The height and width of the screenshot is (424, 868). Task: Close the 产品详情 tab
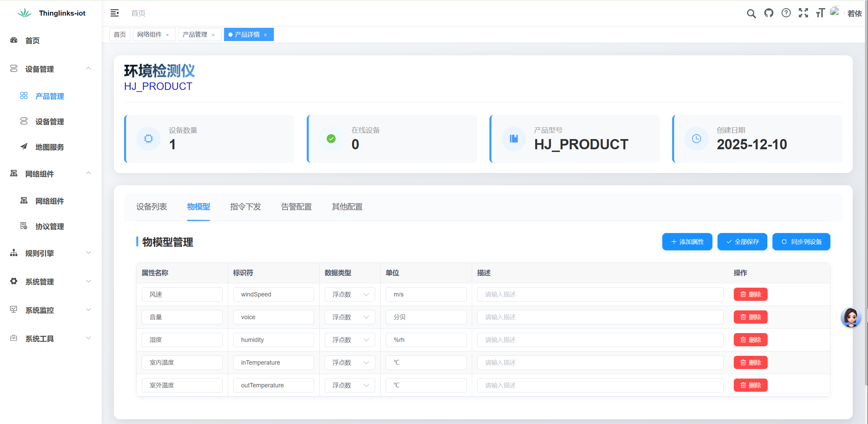pos(265,35)
